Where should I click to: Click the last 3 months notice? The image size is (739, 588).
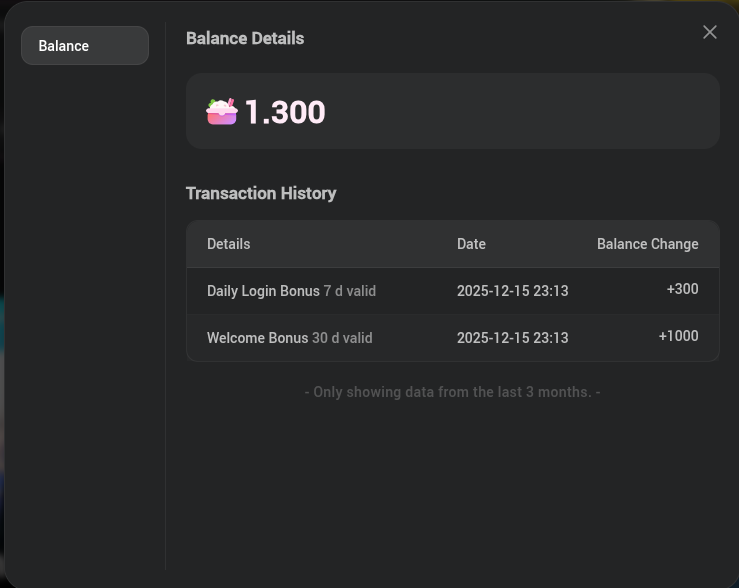[452, 392]
